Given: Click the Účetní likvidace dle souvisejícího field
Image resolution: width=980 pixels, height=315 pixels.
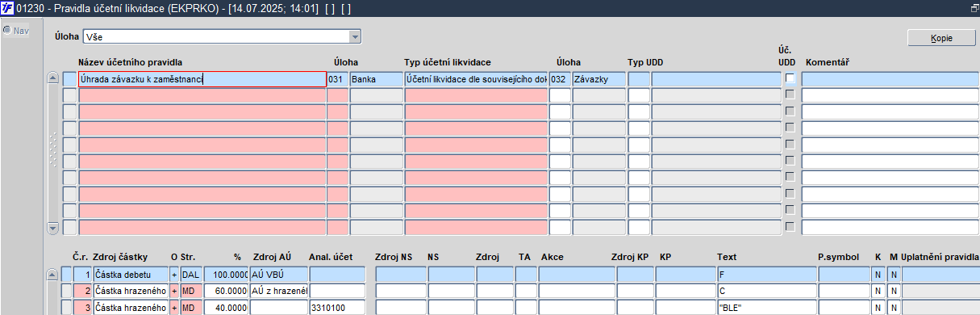Looking at the screenshot, I should pos(476,79).
